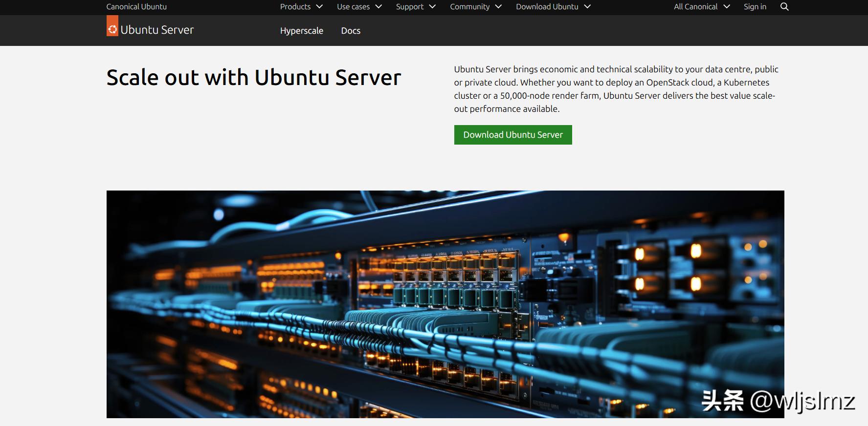The image size is (868, 426).
Task: Click the Scale out with Ubuntu Server heading
Action: pos(254,78)
